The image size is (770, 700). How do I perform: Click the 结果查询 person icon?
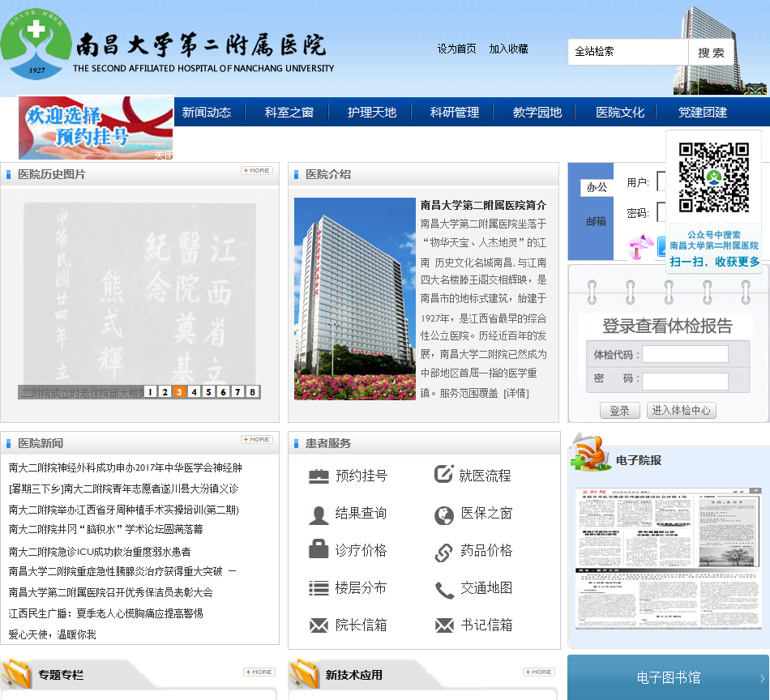coord(319,515)
